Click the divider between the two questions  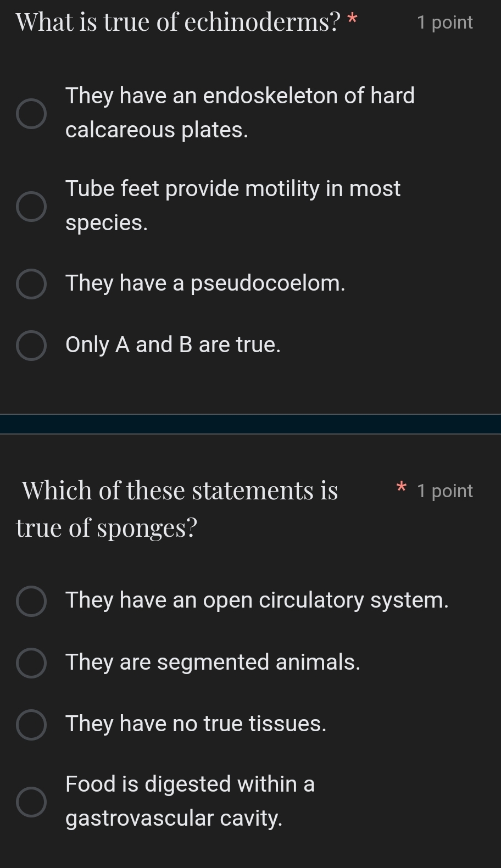point(250,423)
